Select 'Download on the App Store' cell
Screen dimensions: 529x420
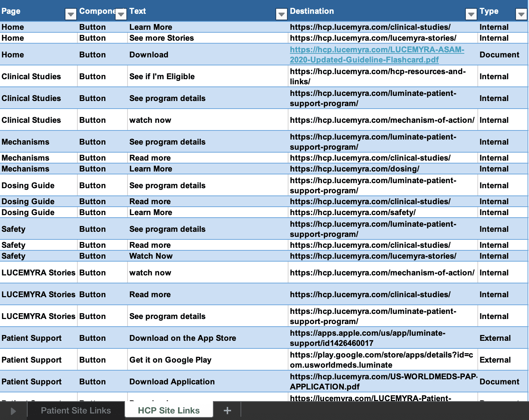click(x=208, y=338)
